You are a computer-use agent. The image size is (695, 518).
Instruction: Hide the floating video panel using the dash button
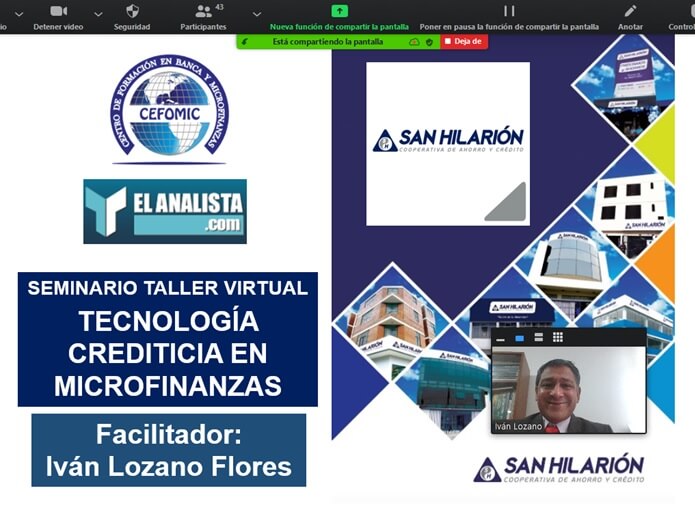point(502,338)
